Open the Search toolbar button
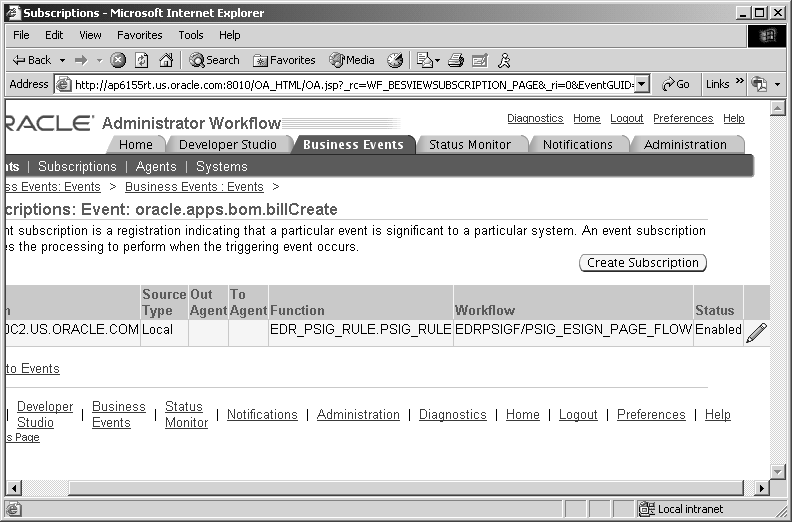Screen dimensions: 792x522 pyautogui.click(x=214, y=60)
